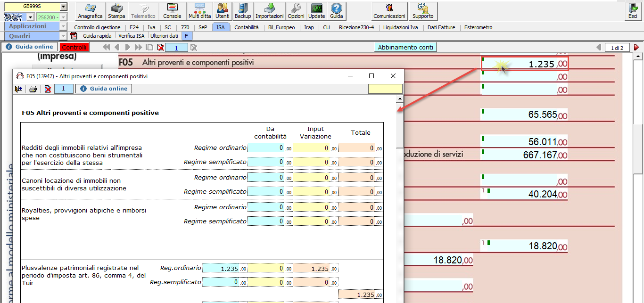Open the Controllo di gestione tab
This screenshot has width=644, height=303.
tap(97, 27)
